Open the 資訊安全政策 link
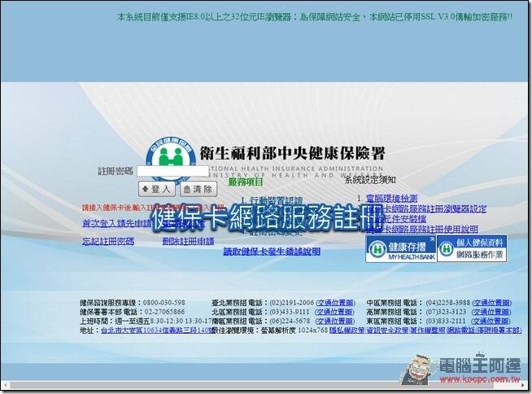The image size is (532, 394). (x=387, y=331)
